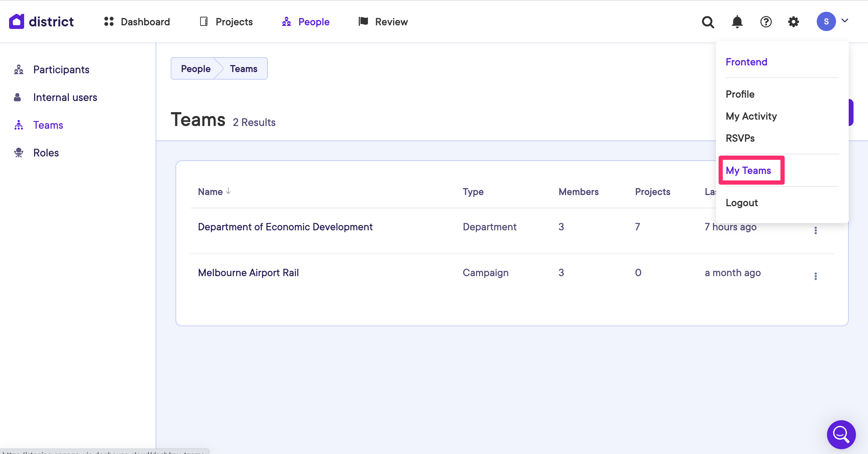Image resolution: width=868 pixels, height=454 pixels.
Task: Click the Roles sidebar icon
Action: (x=18, y=153)
